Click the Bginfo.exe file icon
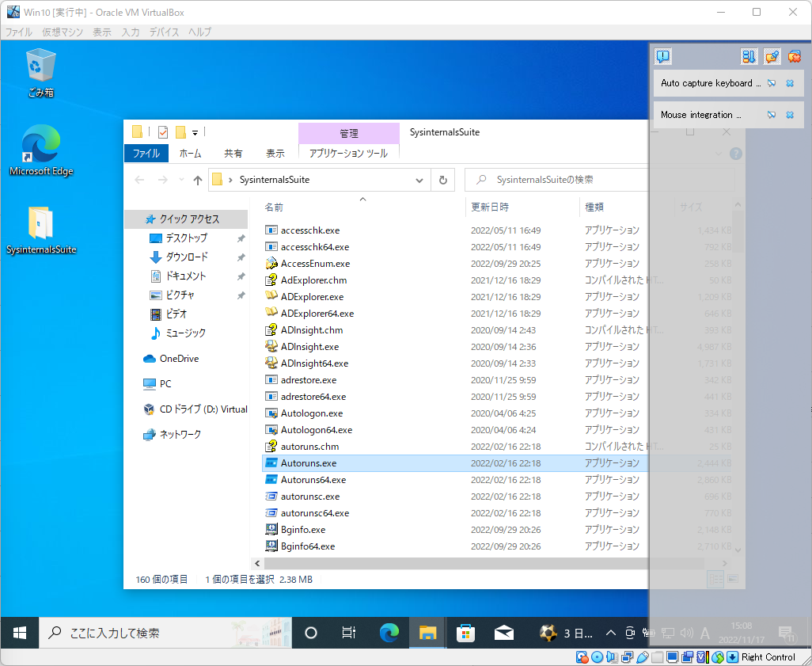 click(271, 529)
